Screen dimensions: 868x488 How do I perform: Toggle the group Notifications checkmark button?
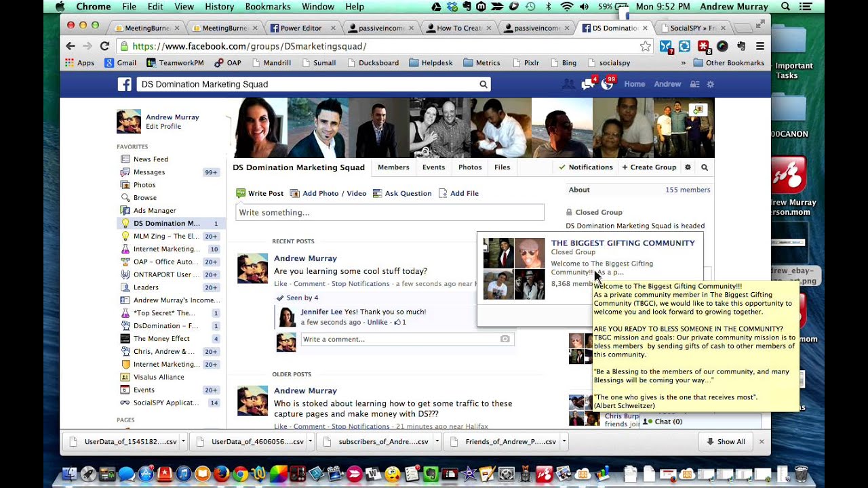tap(585, 167)
